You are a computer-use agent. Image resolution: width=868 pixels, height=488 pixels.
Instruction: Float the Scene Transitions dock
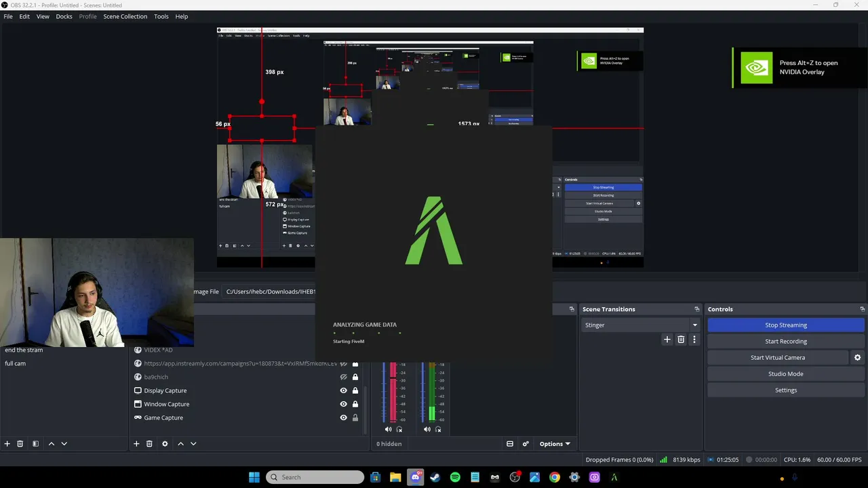(696, 309)
